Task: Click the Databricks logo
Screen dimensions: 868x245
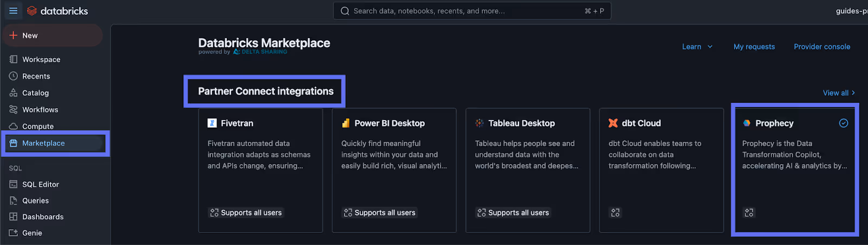Action: click(58, 11)
